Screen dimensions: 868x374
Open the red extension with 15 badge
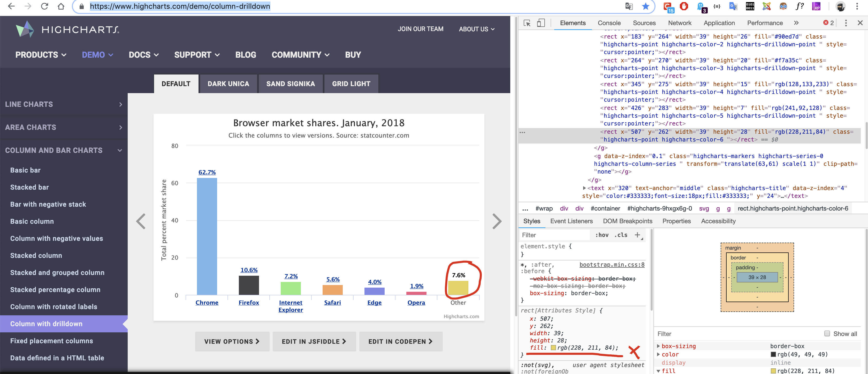[x=668, y=7]
